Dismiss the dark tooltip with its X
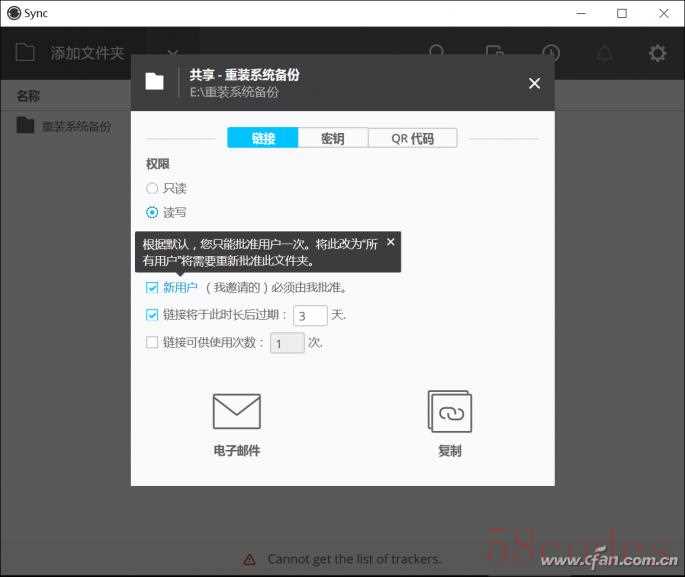Viewport: 685px width, 577px height. 390,242
